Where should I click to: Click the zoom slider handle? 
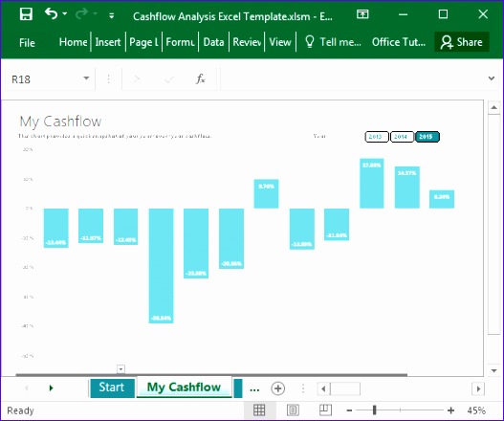[x=374, y=410]
